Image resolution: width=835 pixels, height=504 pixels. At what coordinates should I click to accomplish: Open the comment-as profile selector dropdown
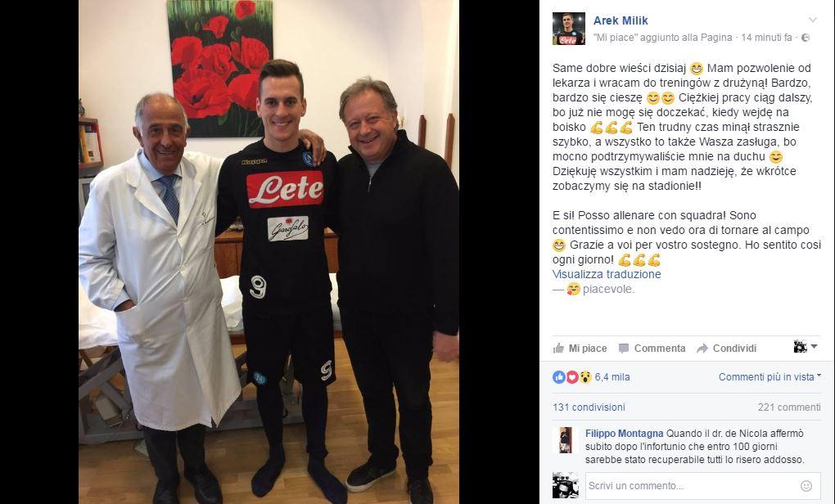[x=806, y=347]
